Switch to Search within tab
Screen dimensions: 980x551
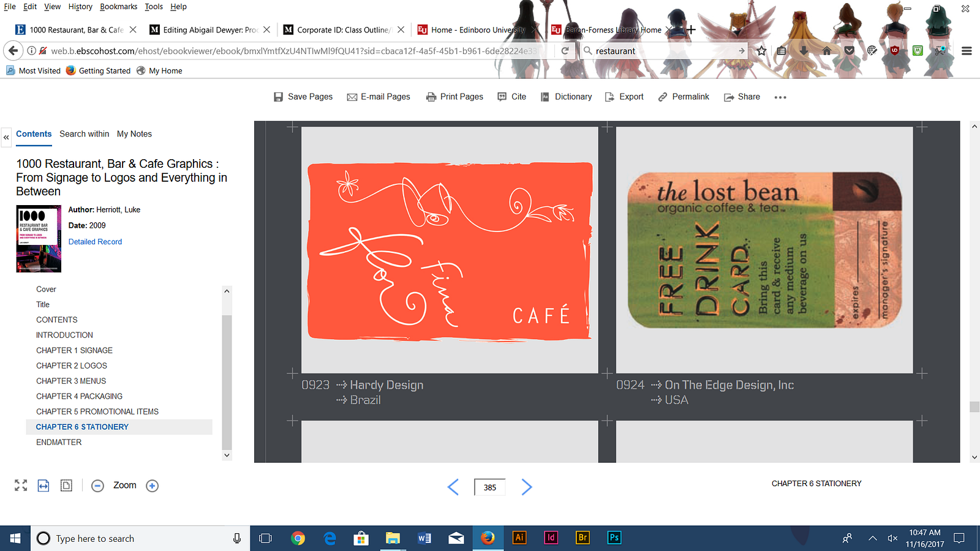click(x=85, y=134)
